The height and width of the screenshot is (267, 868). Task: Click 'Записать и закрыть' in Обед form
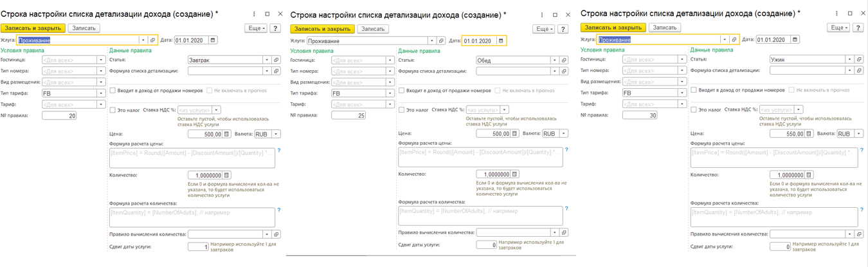coord(322,29)
